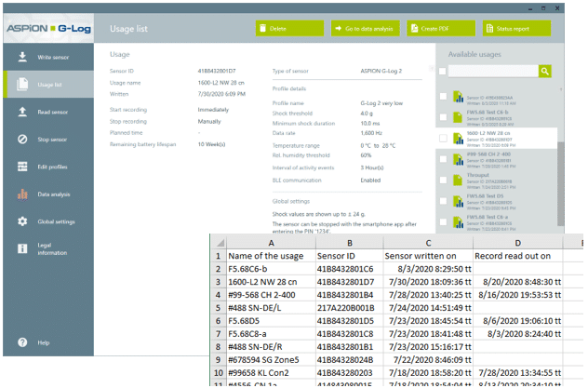Click into the Available usages search field

493,72
